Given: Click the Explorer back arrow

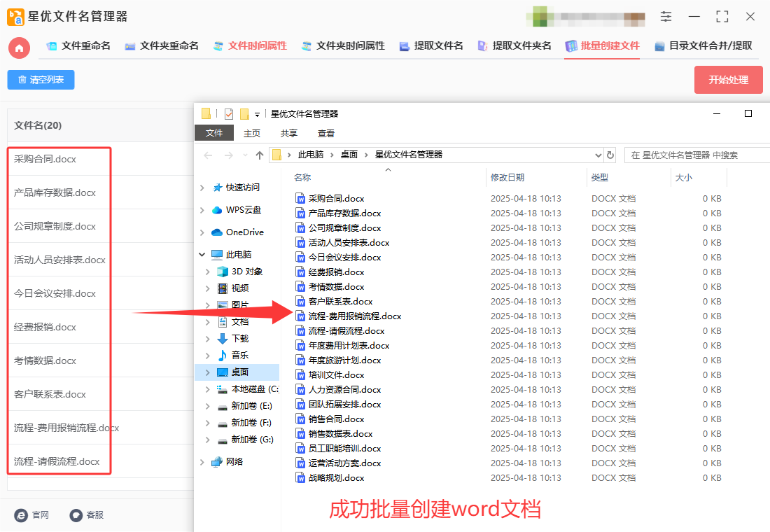Looking at the screenshot, I should tap(208, 155).
